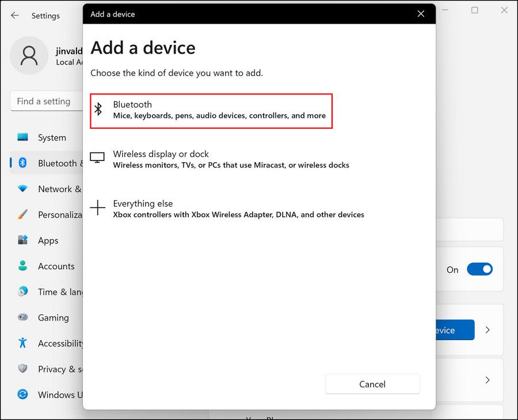The height and width of the screenshot is (420, 518).
Task: Click the Apps icon in sidebar
Action: click(x=23, y=240)
